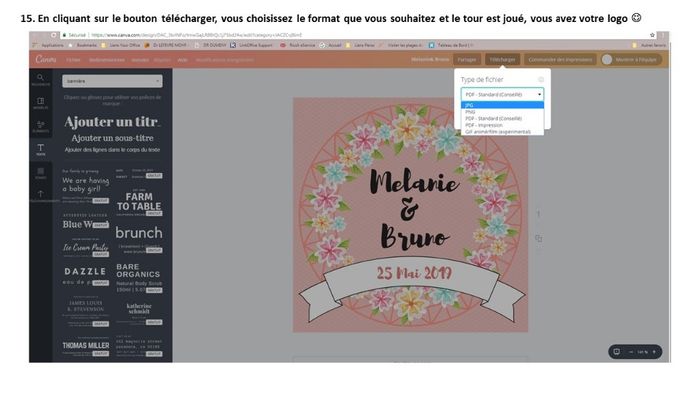The image size is (700, 393).
Task: Select the Blue W text template
Action: [x=85, y=222]
